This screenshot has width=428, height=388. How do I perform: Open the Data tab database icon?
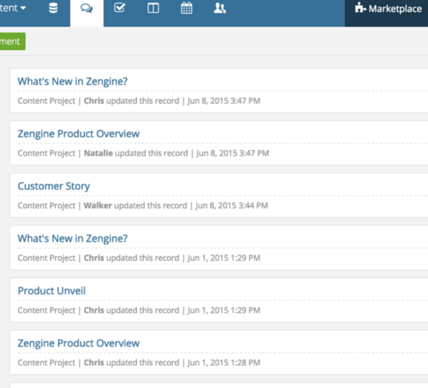click(53, 8)
